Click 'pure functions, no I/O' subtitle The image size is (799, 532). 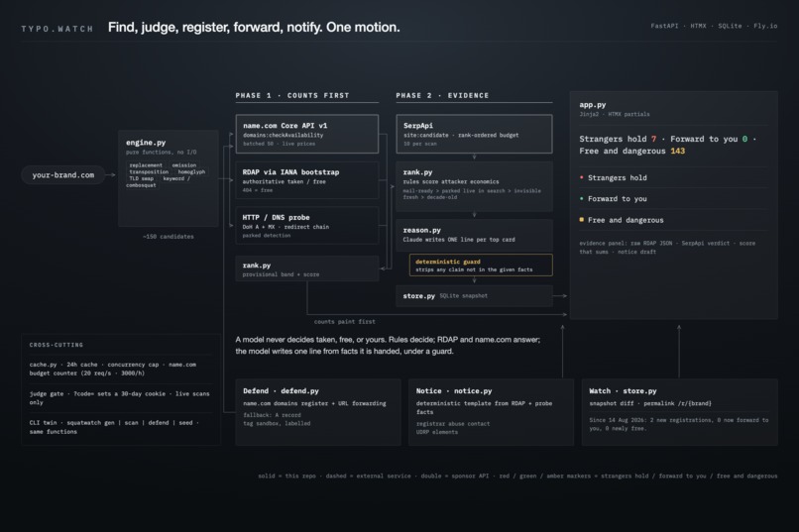(161, 153)
